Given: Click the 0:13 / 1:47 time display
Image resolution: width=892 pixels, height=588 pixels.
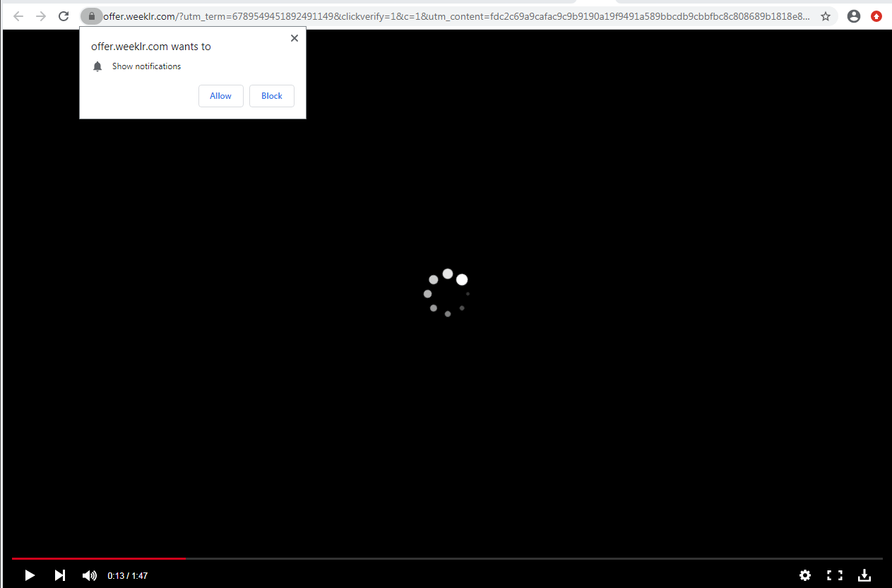Looking at the screenshot, I should coord(128,576).
